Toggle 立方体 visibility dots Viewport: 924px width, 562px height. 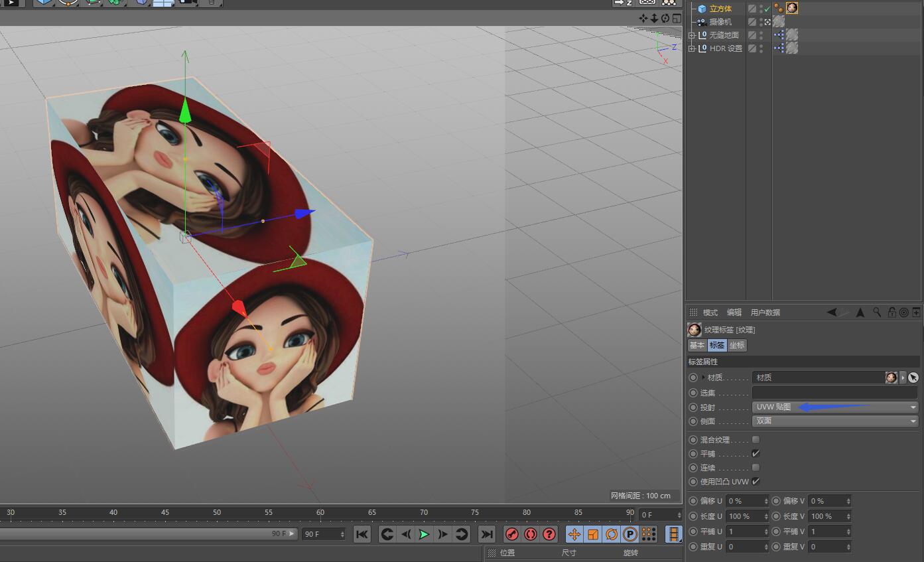[x=761, y=9]
